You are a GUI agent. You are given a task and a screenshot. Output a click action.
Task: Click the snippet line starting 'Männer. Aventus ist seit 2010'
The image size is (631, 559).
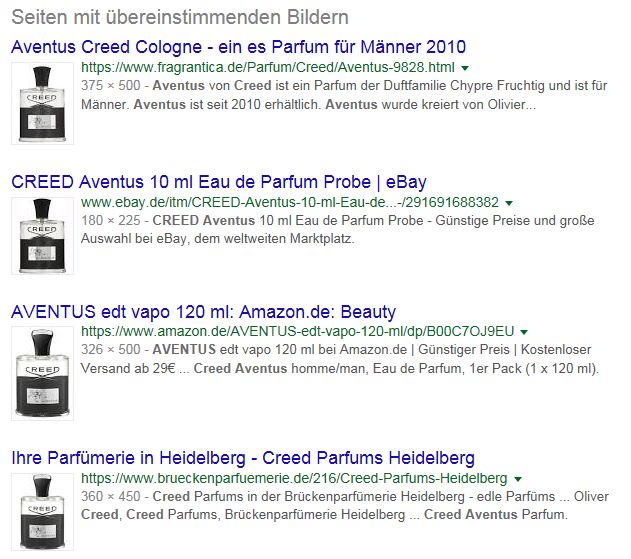pyautogui.click(x=309, y=105)
